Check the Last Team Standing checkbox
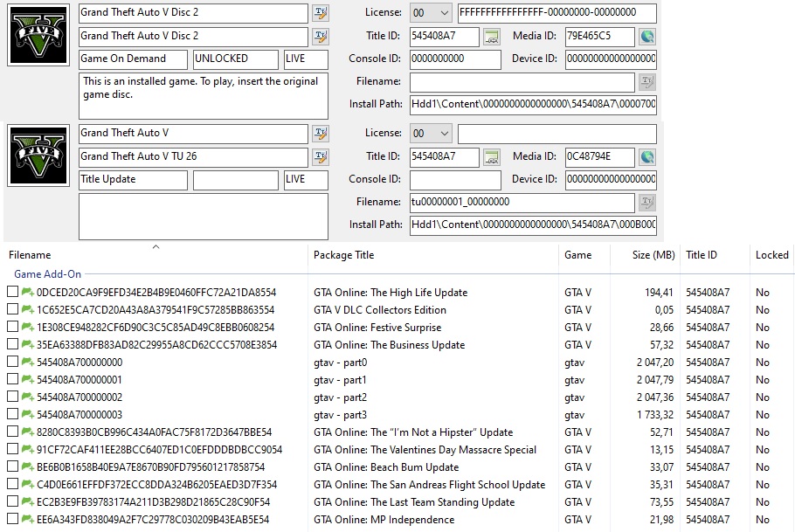Screen dimensions: 795x532 click(x=13, y=501)
